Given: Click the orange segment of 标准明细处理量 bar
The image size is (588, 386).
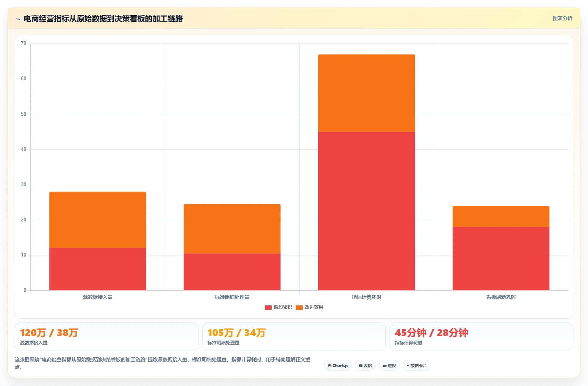Looking at the screenshot, I should (232, 229).
